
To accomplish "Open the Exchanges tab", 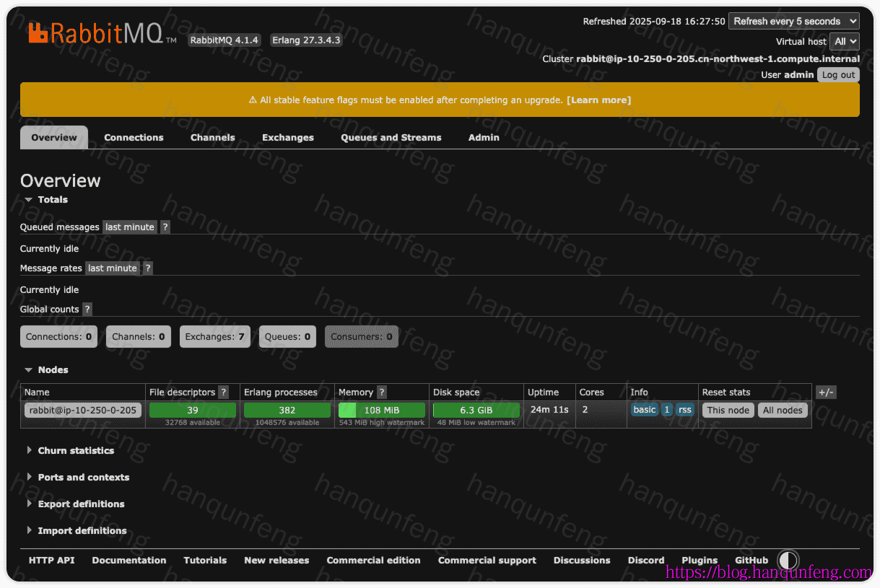I will click(x=288, y=137).
